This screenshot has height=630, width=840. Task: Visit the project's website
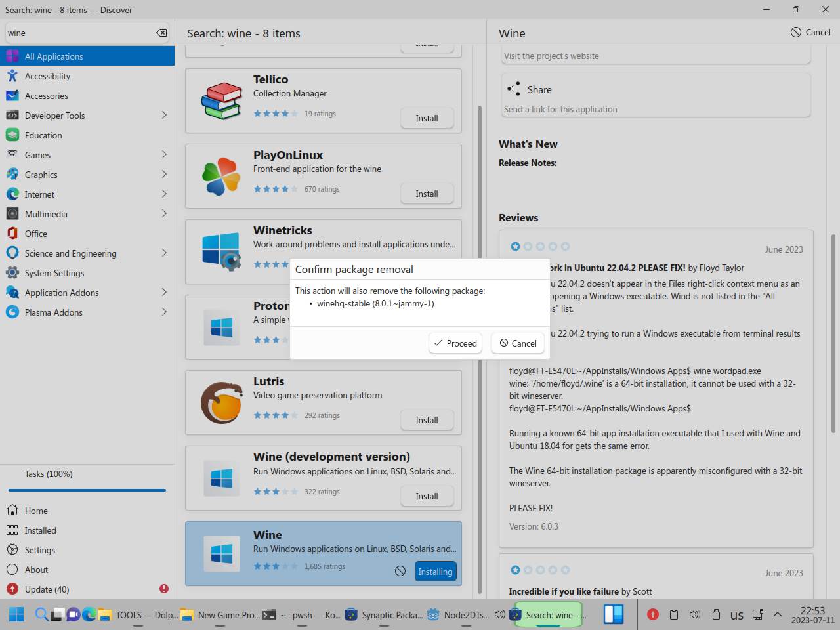point(551,56)
